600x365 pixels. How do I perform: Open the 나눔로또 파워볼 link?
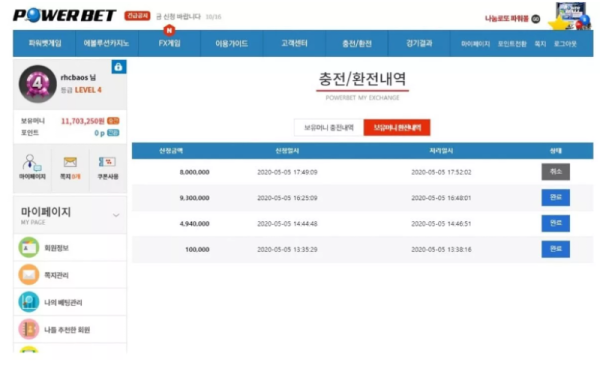507,19
